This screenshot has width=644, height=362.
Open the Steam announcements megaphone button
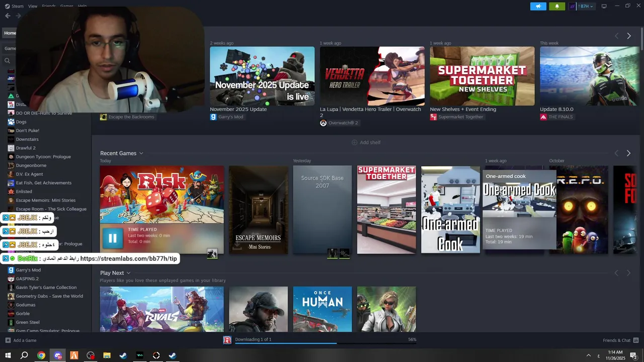pos(538,6)
